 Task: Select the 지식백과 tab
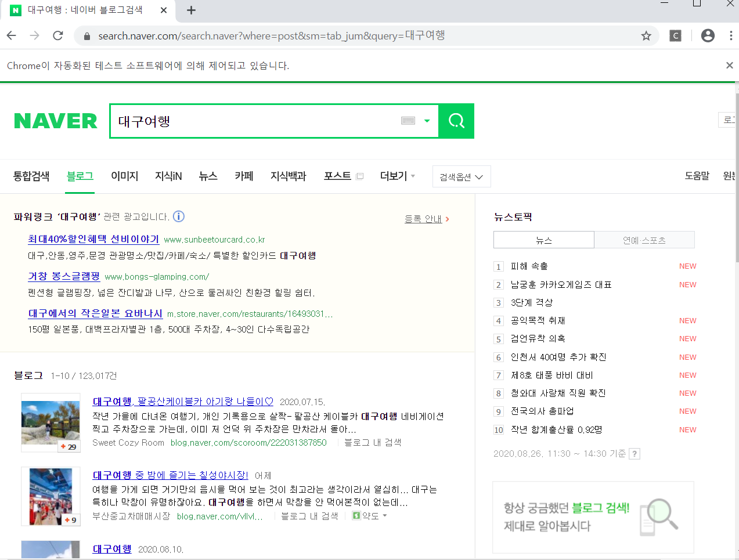coord(289,176)
